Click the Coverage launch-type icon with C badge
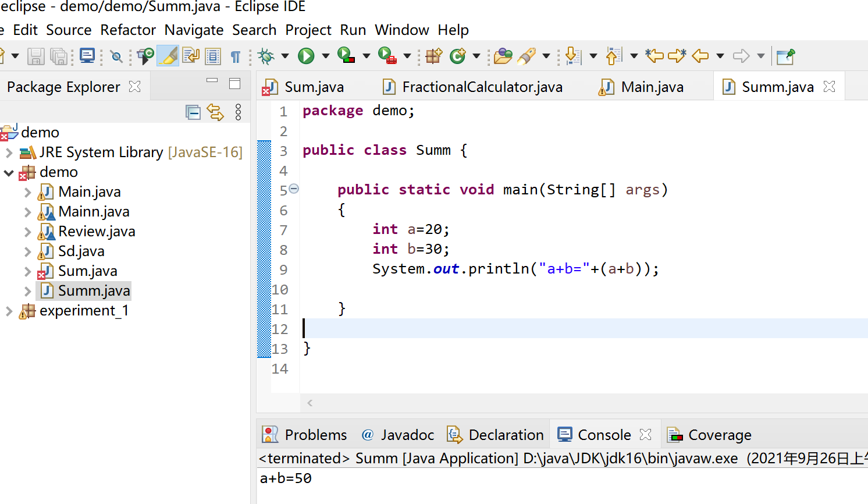Screen dimensions: 868x504 coord(145,56)
